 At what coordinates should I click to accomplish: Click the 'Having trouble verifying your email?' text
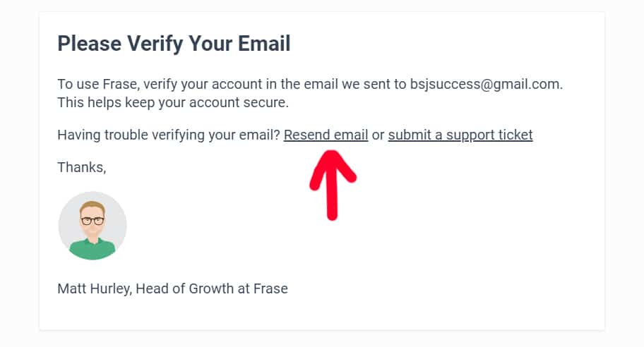click(x=168, y=135)
